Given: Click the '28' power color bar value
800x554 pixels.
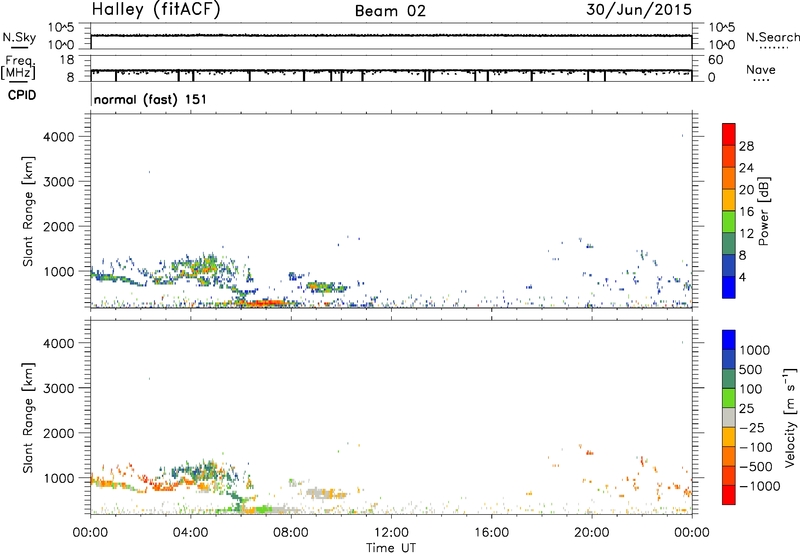Looking at the screenshot, I should [x=746, y=146].
